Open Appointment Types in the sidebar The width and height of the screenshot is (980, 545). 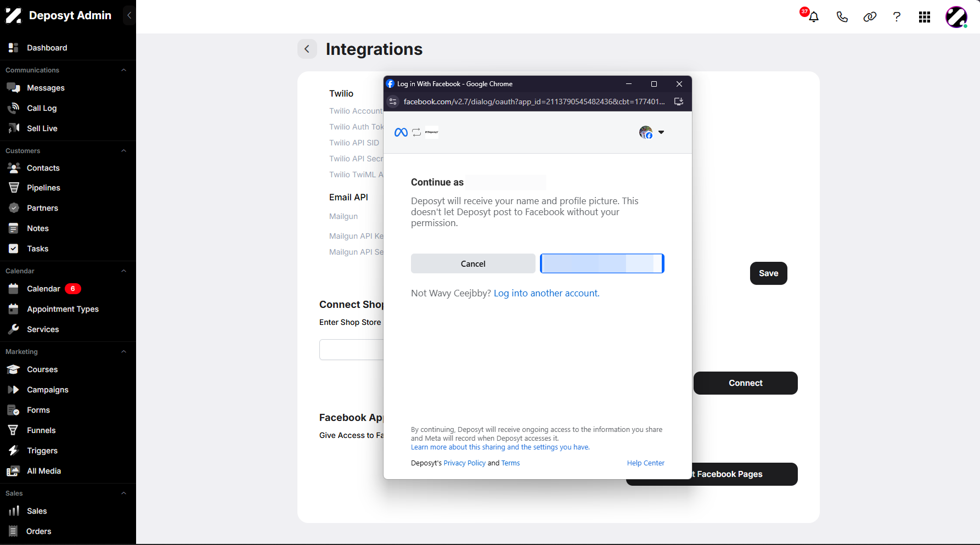point(63,309)
